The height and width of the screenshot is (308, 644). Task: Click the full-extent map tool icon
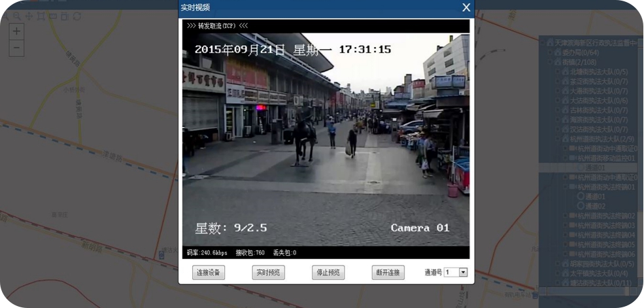click(41, 16)
